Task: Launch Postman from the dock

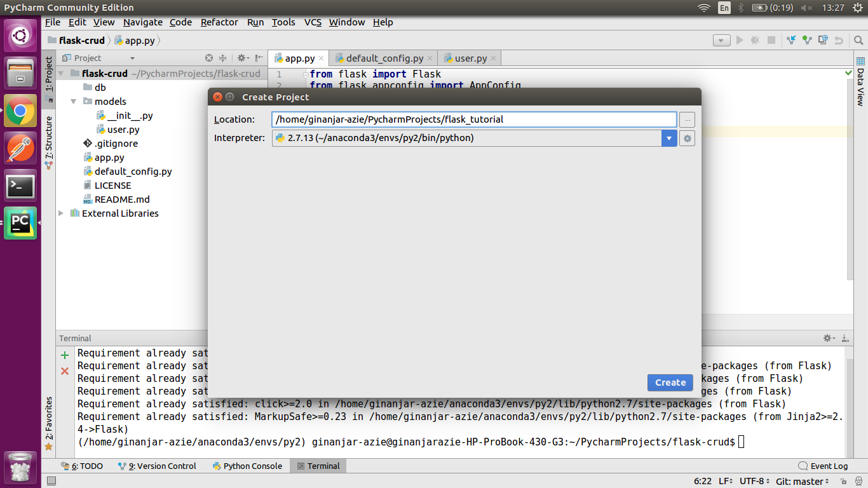Action: pyautogui.click(x=20, y=148)
